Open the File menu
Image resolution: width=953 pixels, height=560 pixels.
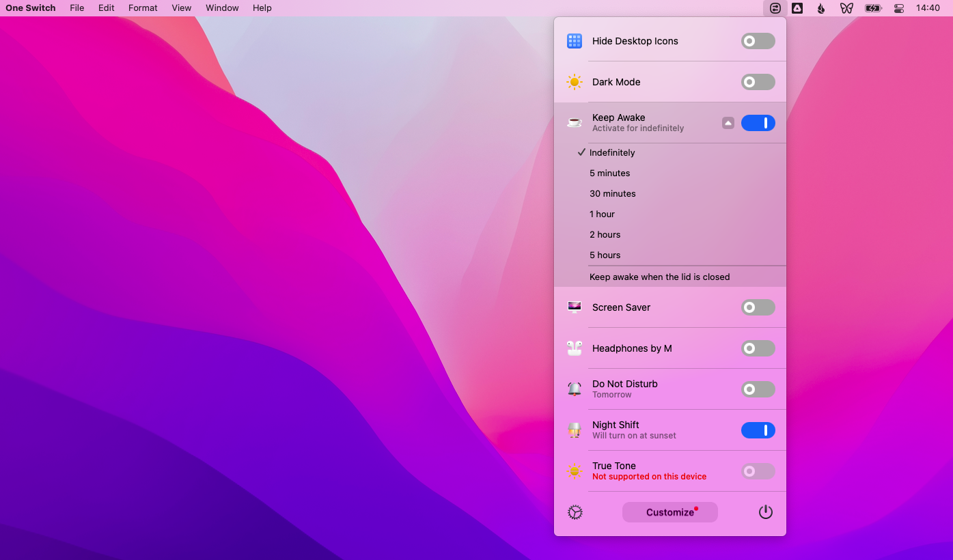pos(77,8)
